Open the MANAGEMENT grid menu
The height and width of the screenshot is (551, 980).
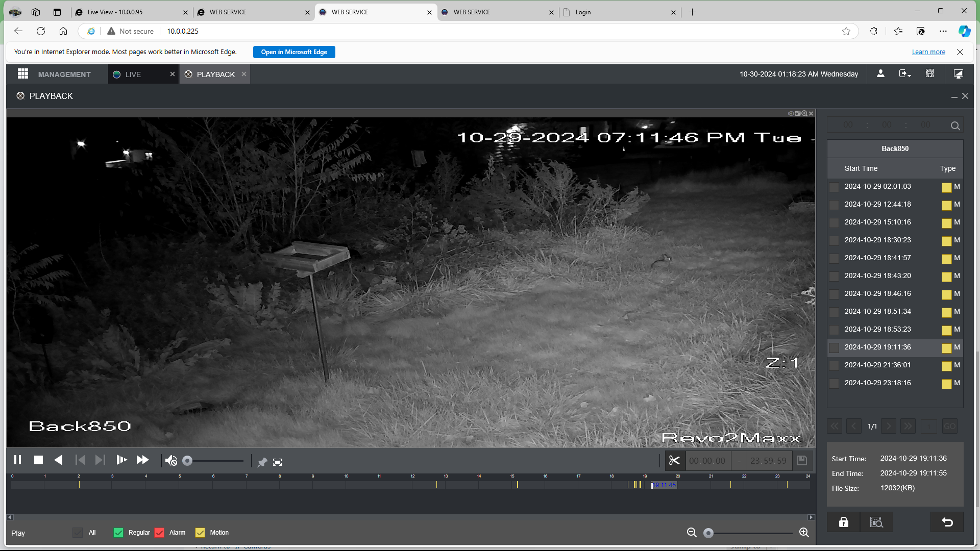[x=22, y=73]
